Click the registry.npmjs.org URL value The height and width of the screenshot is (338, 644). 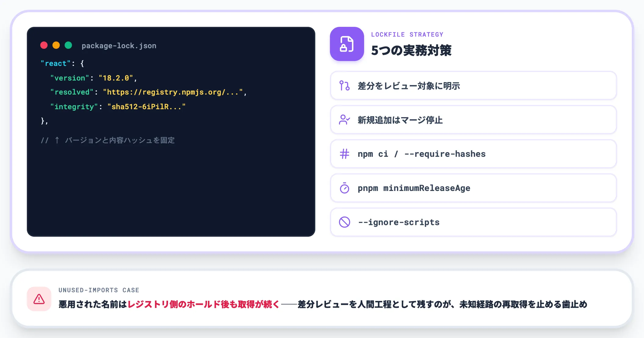pos(173,92)
